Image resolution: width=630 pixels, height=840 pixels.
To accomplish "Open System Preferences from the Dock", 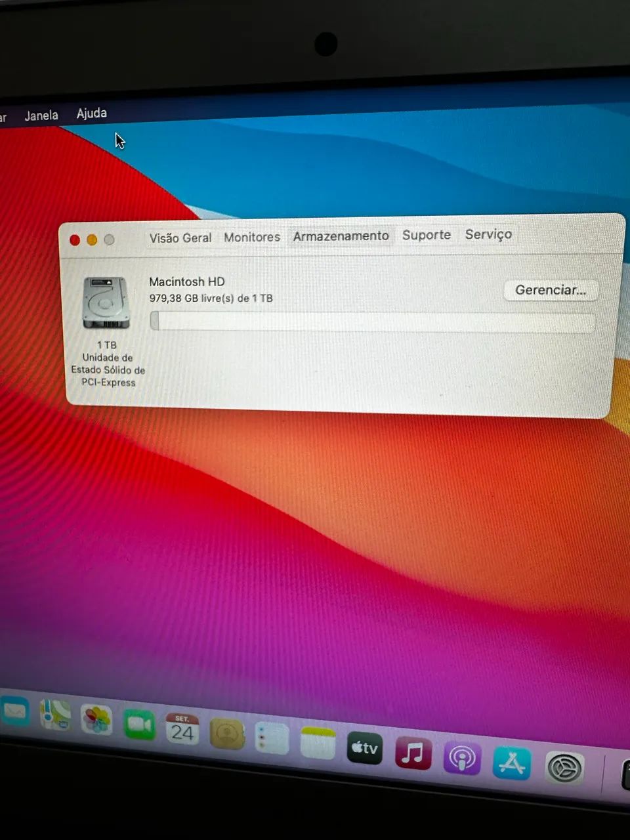I will [x=564, y=768].
